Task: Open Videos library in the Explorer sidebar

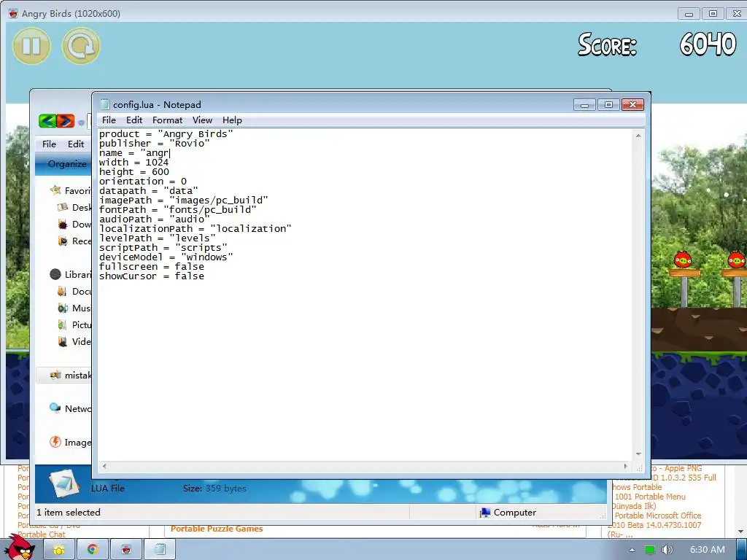Action: 74,341
